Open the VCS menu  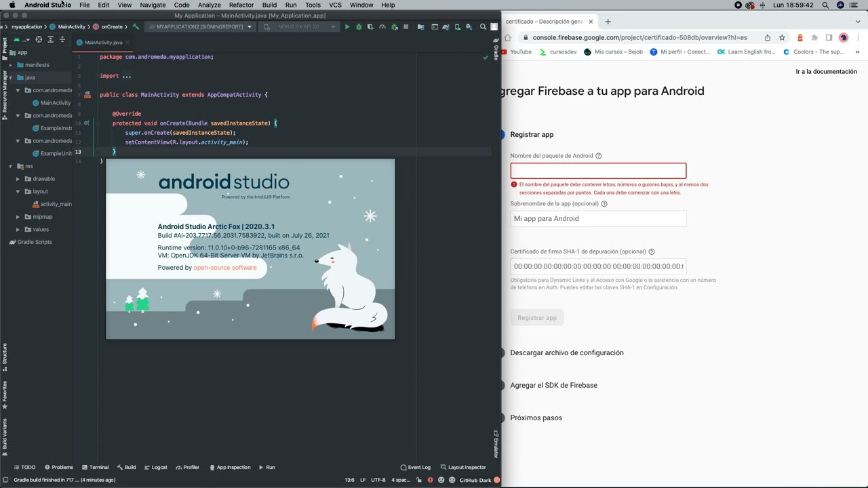point(335,5)
